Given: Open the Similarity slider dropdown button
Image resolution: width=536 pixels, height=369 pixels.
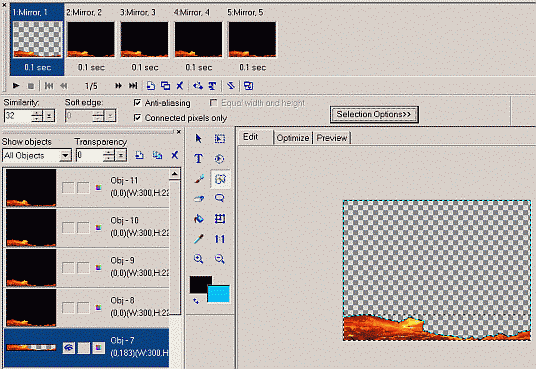Looking at the screenshot, I should coord(49,116).
